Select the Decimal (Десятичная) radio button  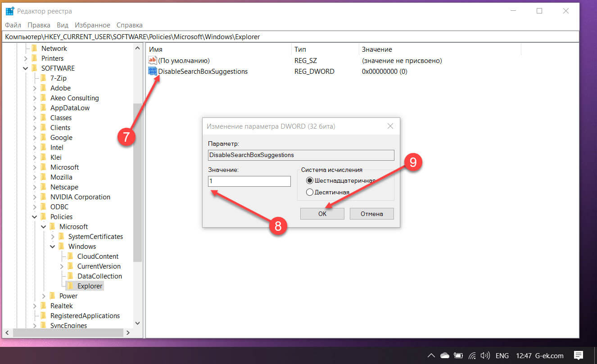point(310,192)
